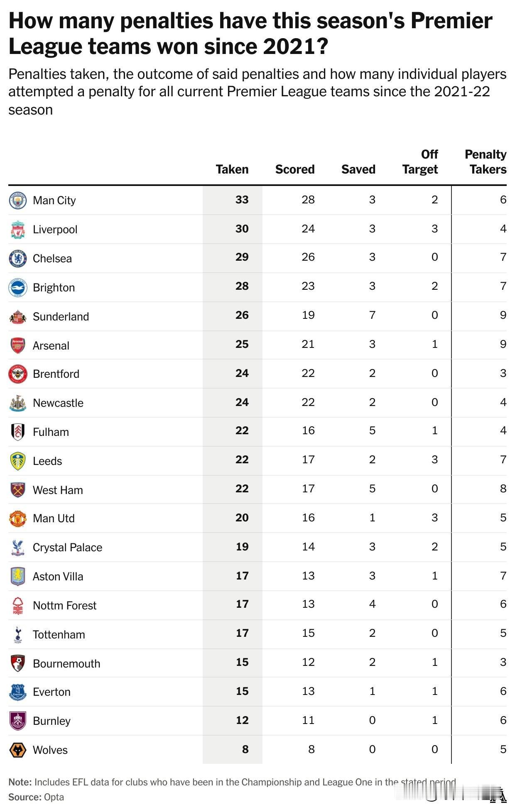Click the Brighton club crest
The image size is (515, 812).
(x=18, y=287)
